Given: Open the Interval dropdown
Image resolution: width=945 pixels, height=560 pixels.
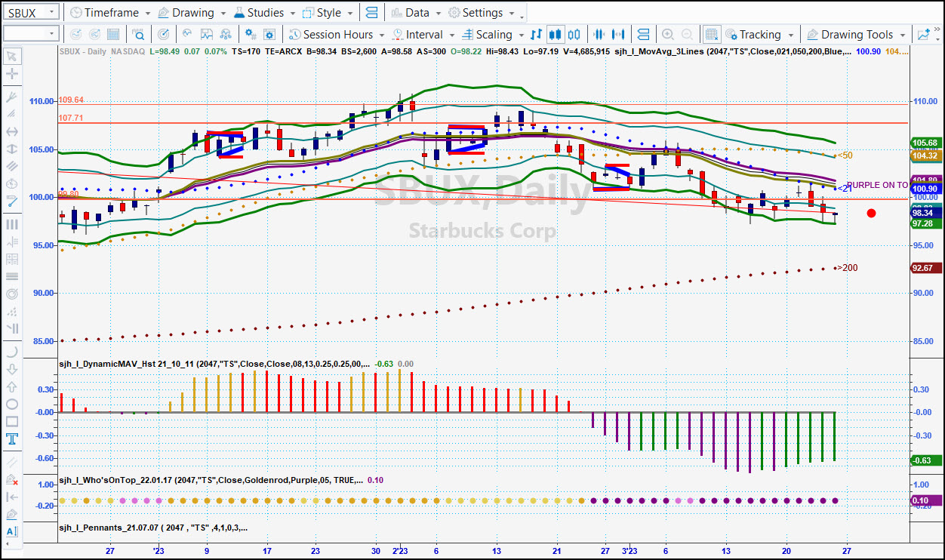Looking at the screenshot, I should point(423,35).
